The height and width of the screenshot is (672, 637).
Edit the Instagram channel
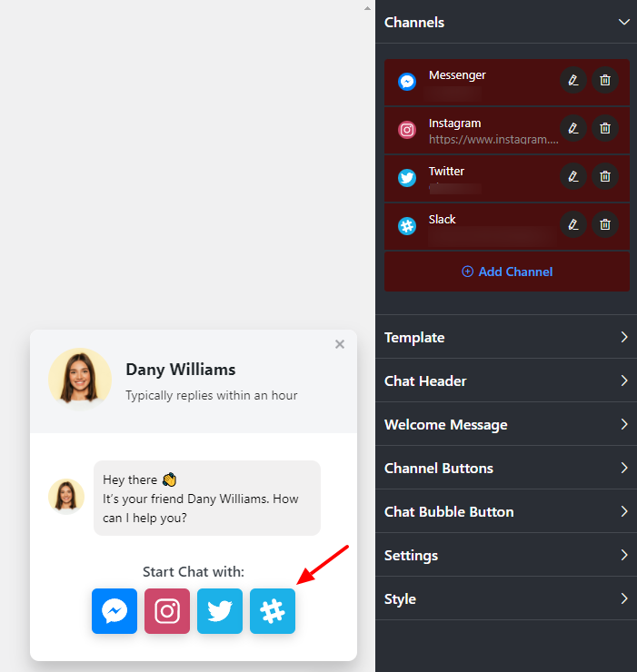(573, 128)
